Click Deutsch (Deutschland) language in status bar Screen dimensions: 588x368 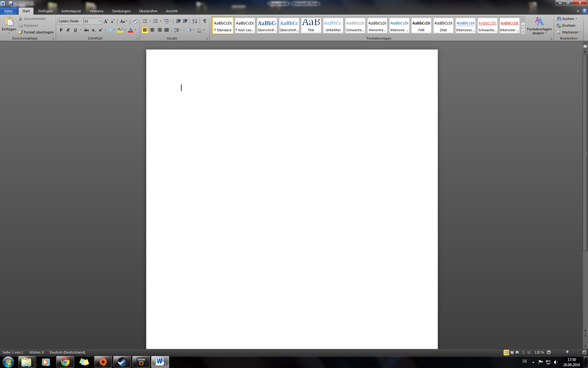tap(67, 352)
